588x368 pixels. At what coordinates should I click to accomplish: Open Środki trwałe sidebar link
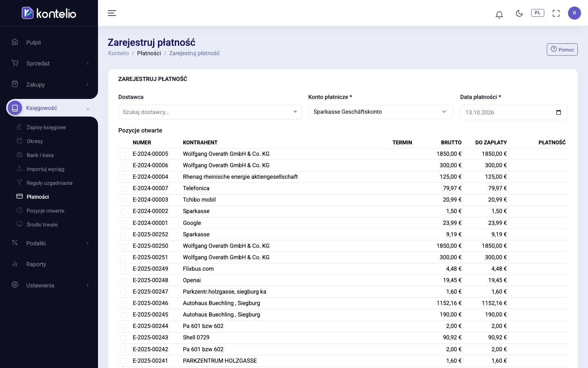click(x=42, y=224)
